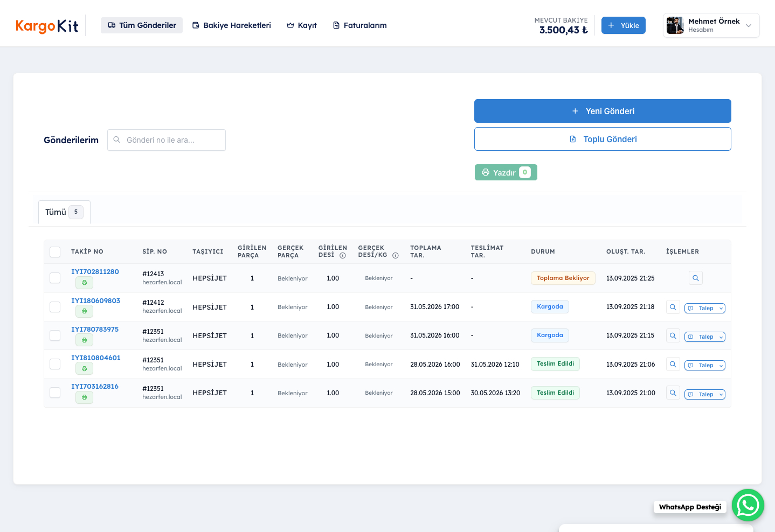Select the checkbox for IYI702811280 row
Screen dimensions: 775x532
point(55,278)
